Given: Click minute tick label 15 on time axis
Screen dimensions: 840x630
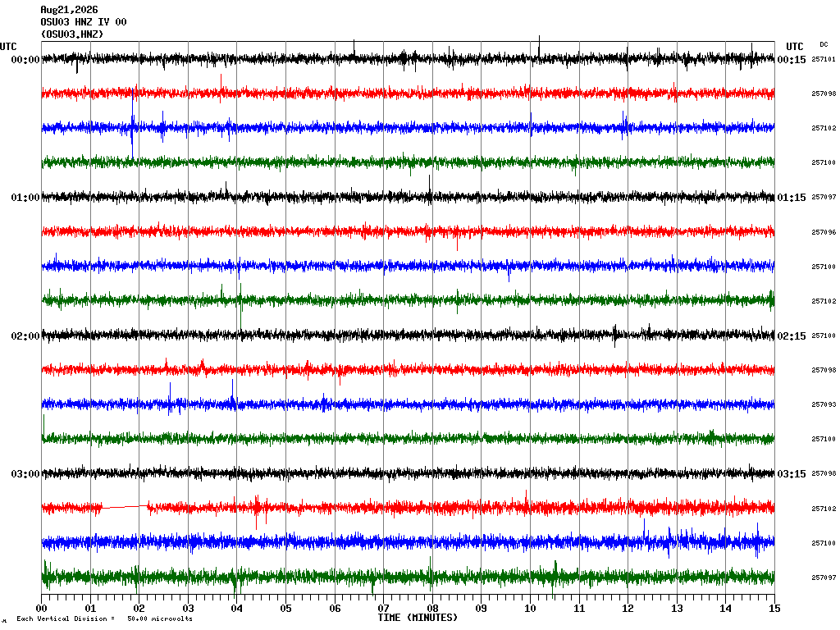Looking at the screenshot, I should [x=774, y=609].
